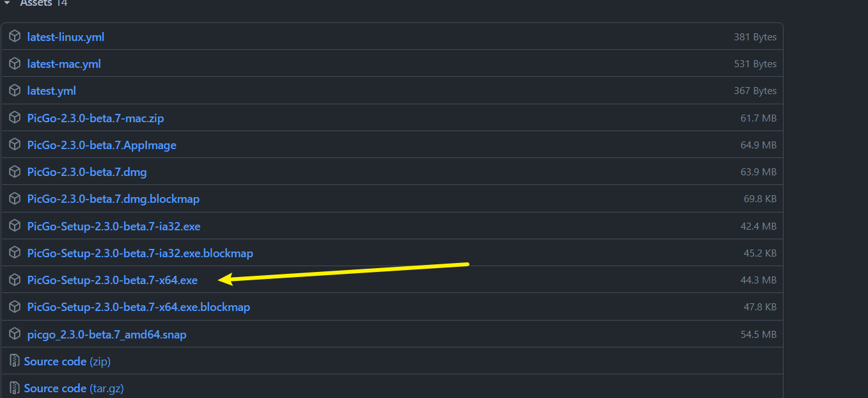Download Source code (zip)
Viewport: 868px width, 398px height.
[x=67, y=362]
